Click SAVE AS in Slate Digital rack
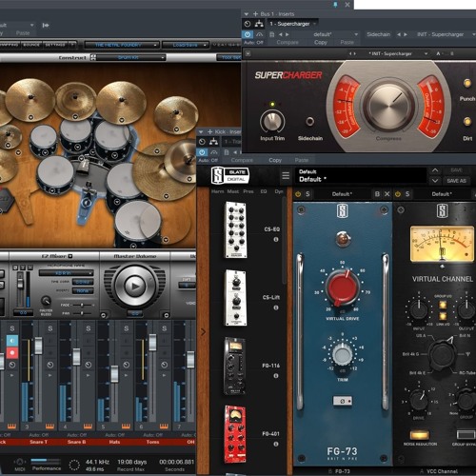This screenshot has width=476, height=476. (456, 181)
